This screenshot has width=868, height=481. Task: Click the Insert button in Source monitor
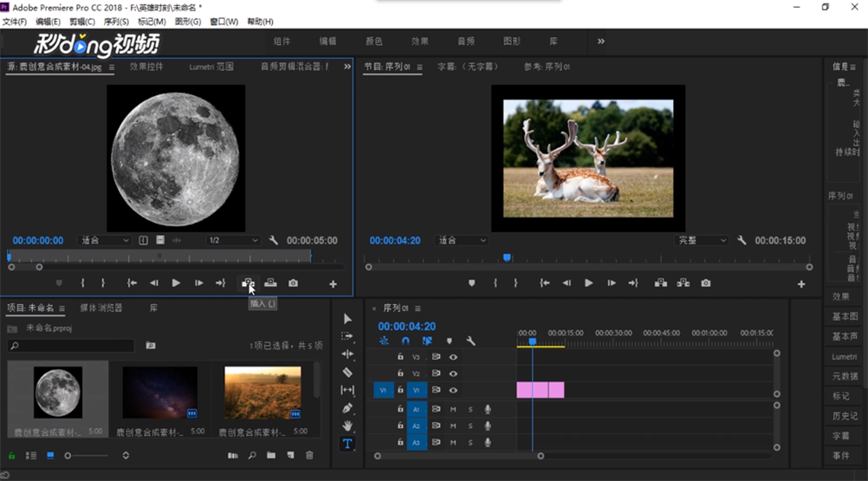248,283
